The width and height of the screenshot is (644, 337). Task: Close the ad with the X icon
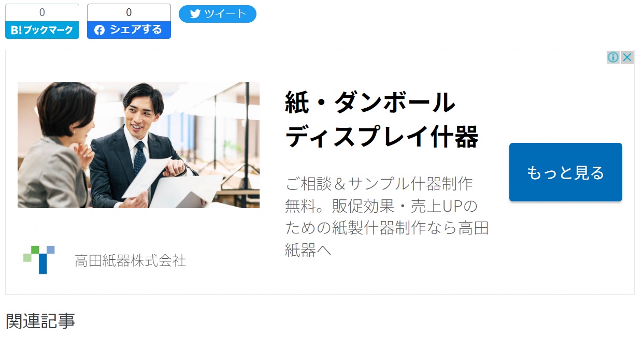627,57
